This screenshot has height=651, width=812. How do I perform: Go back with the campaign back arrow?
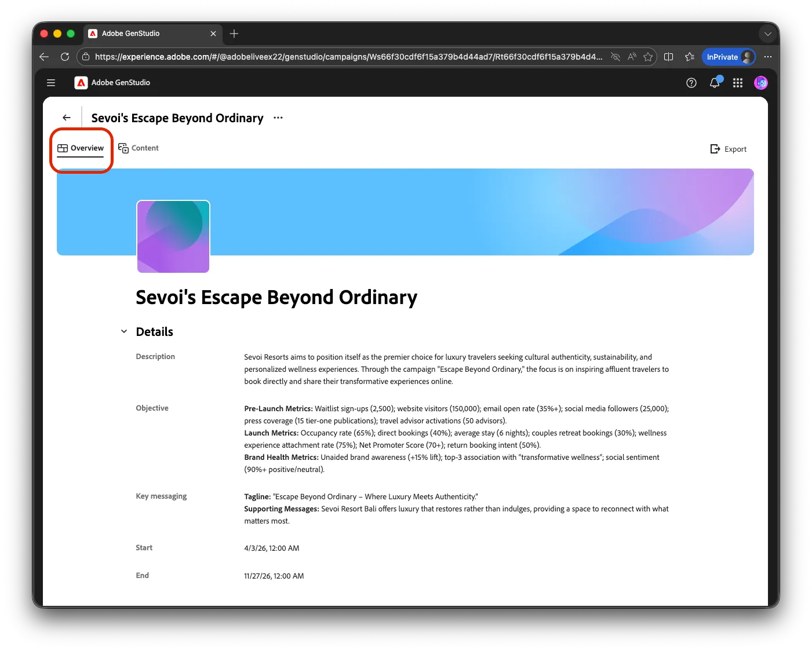(x=67, y=118)
